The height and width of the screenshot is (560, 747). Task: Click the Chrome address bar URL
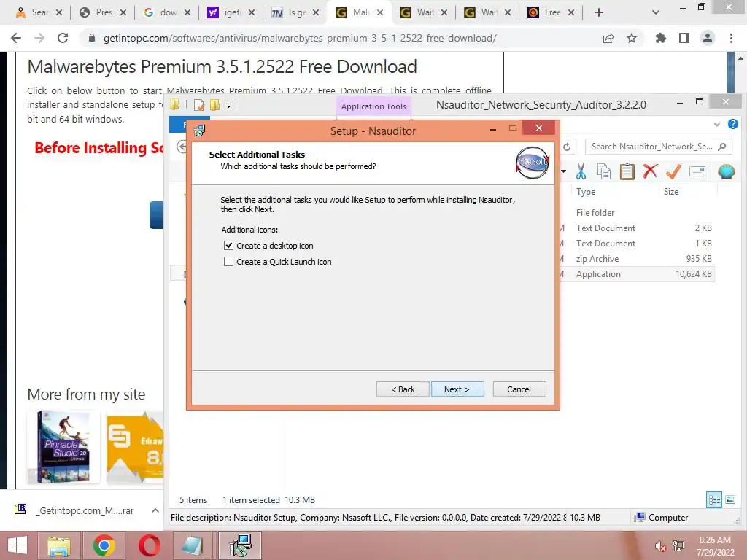(300, 38)
